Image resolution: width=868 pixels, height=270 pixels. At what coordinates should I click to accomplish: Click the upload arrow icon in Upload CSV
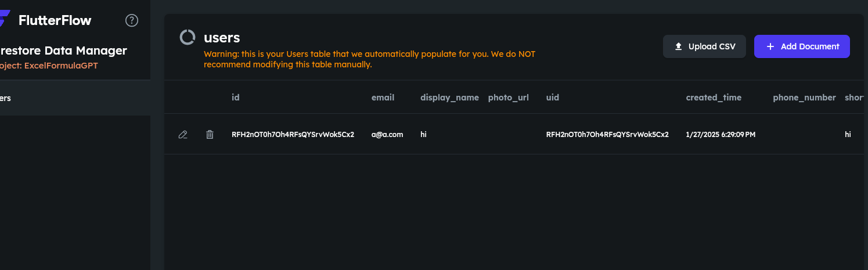(678, 46)
